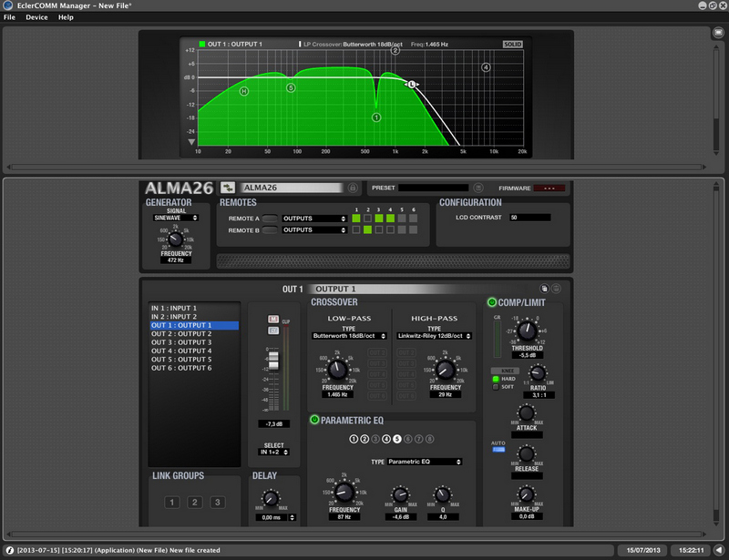This screenshot has height=560, width=729.
Task: Click the lock icon on the device name
Action: point(353,188)
